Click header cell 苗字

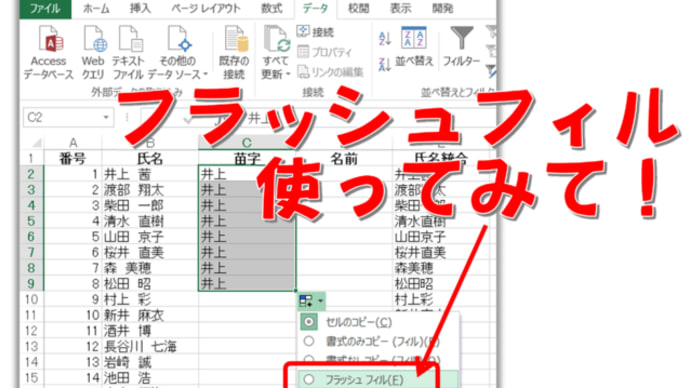(x=247, y=158)
